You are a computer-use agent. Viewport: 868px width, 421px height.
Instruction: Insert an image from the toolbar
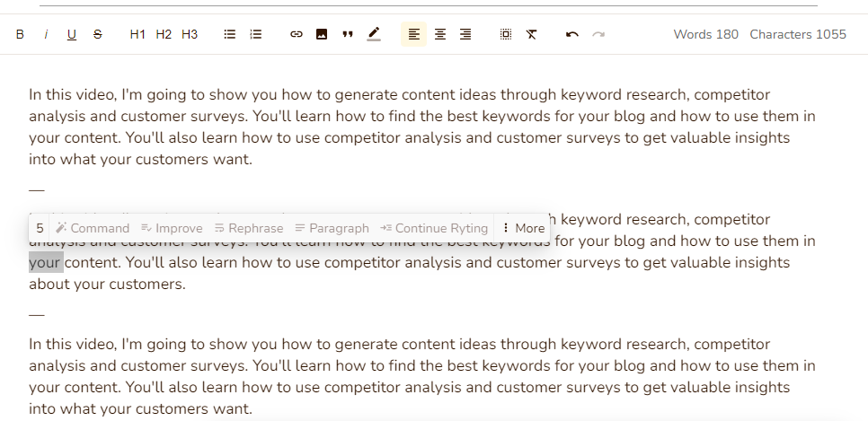point(322,34)
